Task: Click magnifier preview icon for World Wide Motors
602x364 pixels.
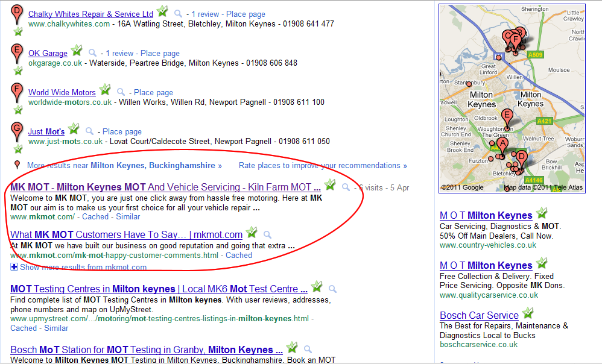Action: tap(121, 92)
